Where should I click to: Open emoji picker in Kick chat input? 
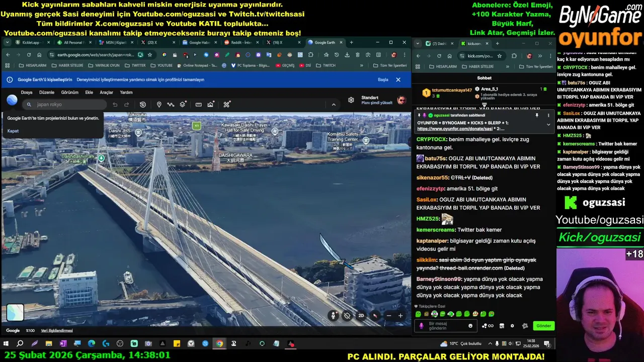click(x=470, y=326)
